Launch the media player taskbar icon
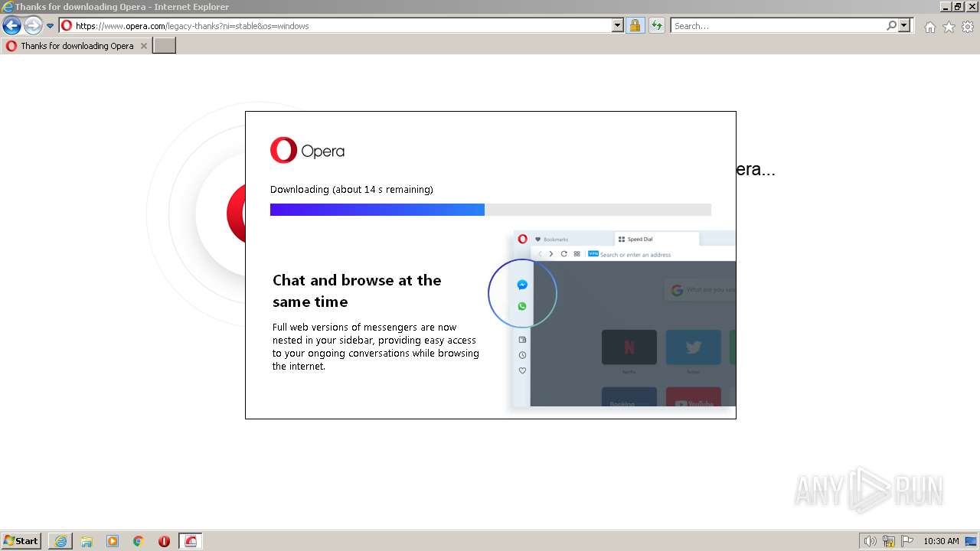The image size is (980, 551). (113, 541)
